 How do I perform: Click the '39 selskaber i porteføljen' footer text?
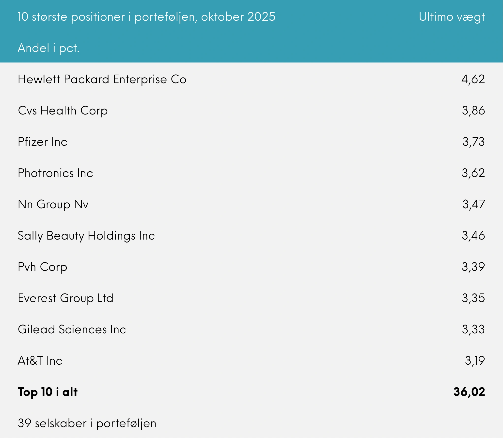pyautogui.click(x=87, y=423)
